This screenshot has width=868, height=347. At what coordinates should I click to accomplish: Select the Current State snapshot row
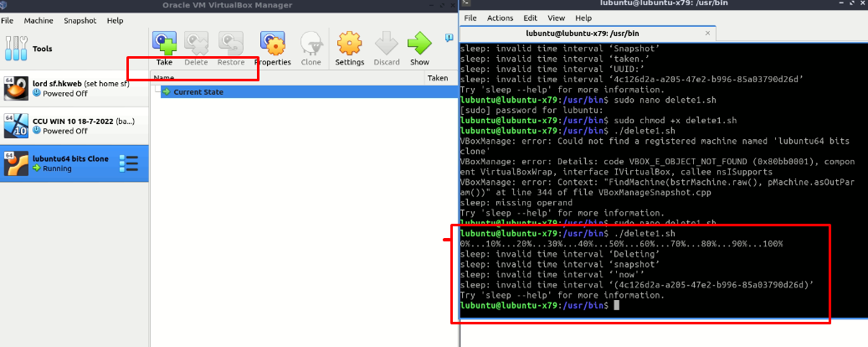click(x=309, y=92)
